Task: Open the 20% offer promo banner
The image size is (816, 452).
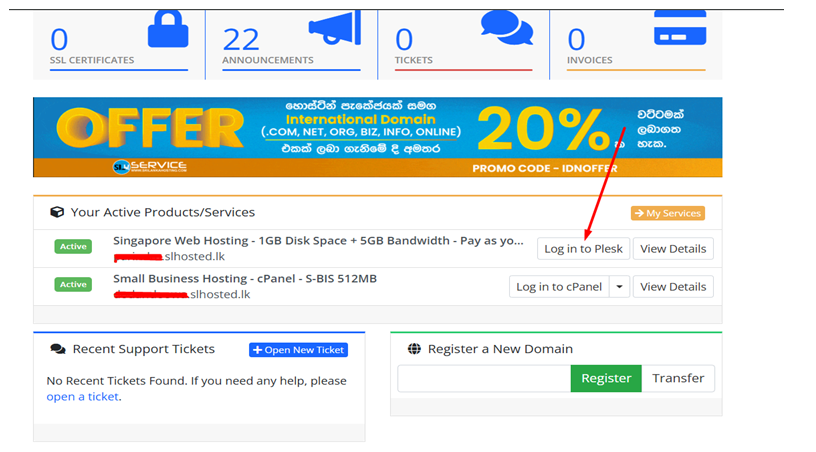Action: click(377, 137)
